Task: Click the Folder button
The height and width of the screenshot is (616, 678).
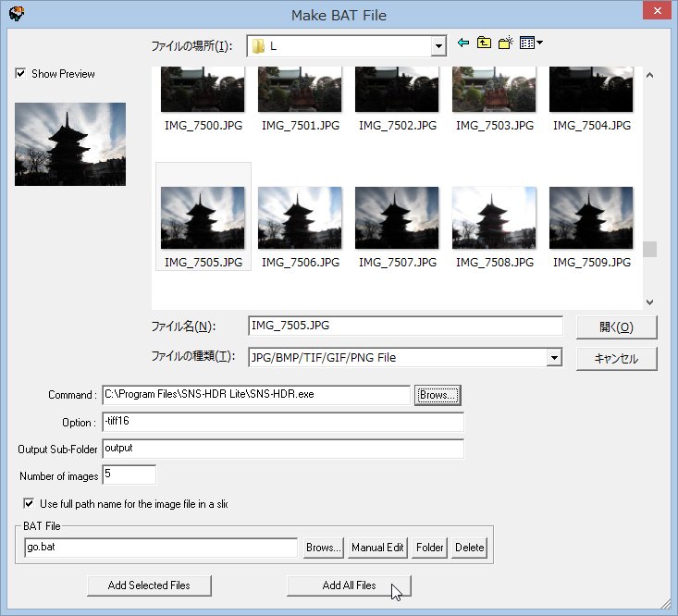Action: [x=429, y=548]
